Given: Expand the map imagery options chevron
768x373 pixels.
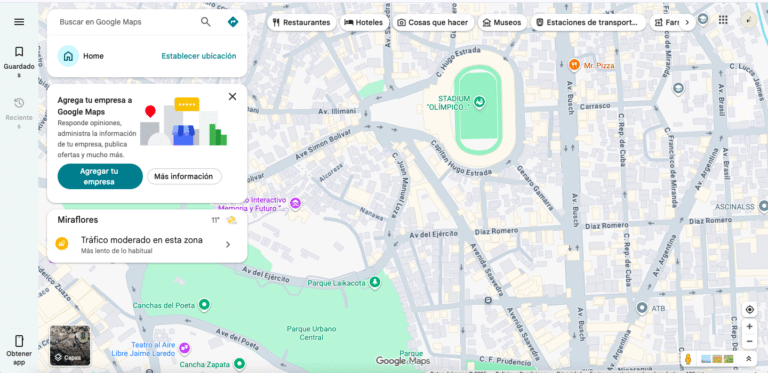Looking at the screenshot, I should click(748, 359).
